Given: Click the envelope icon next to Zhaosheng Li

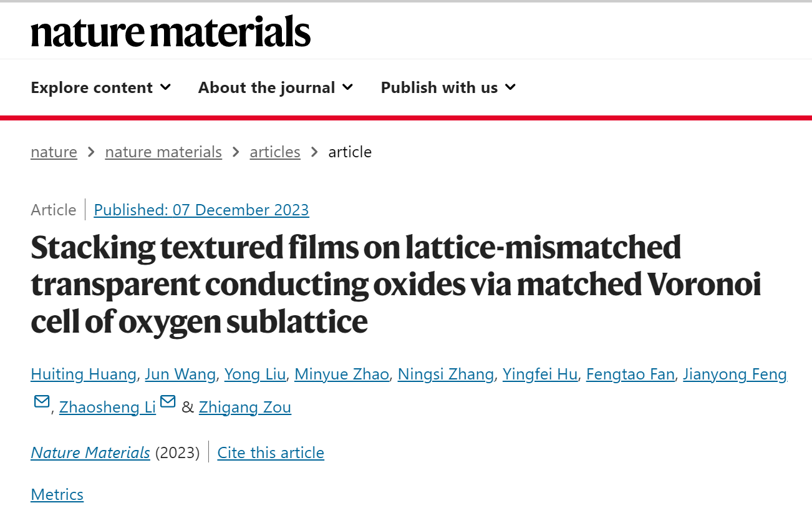Looking at the screenshot, I should [x=168, y=401].
